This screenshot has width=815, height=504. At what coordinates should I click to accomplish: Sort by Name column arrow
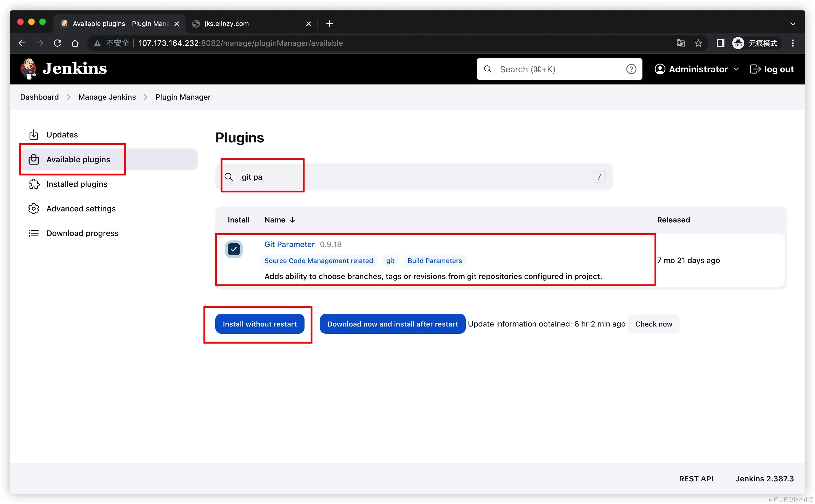point(292,220)
